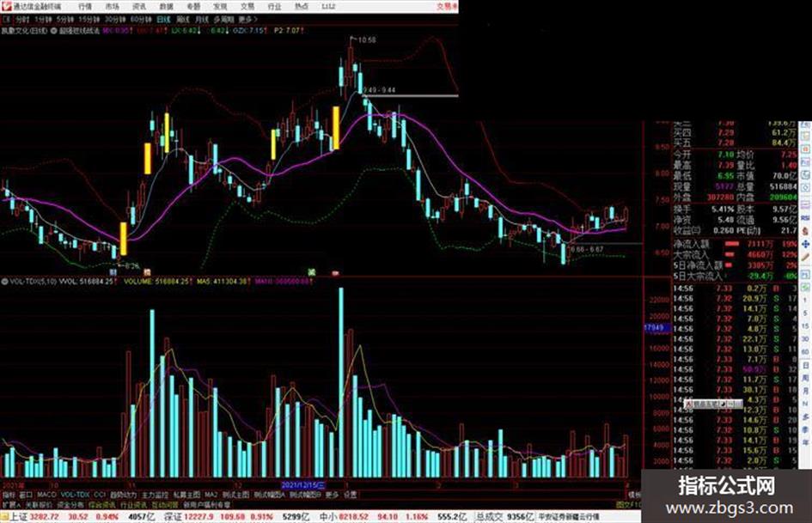Select 季 period in right toolbar
Viewport: 812px width, 523px height.
tap(805, 429)
